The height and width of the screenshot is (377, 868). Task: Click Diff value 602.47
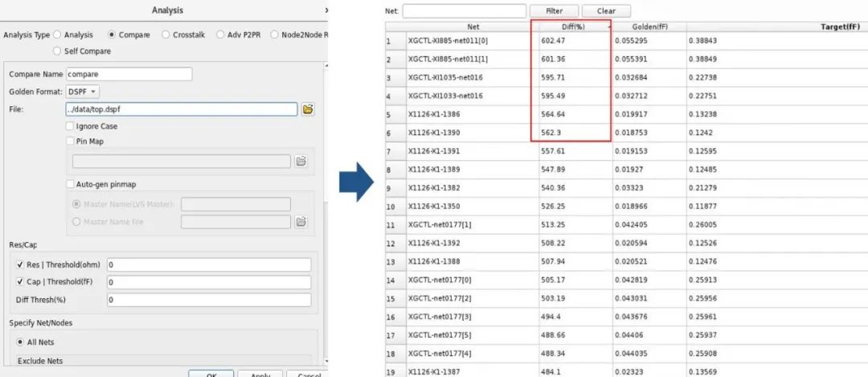553,40
